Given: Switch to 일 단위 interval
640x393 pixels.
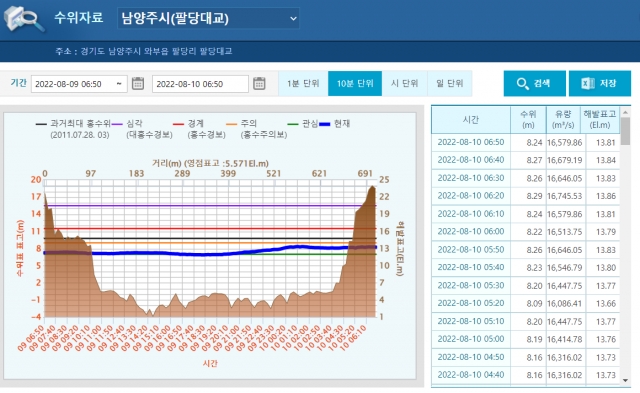Looking at the screenshot, I should 449,84.
